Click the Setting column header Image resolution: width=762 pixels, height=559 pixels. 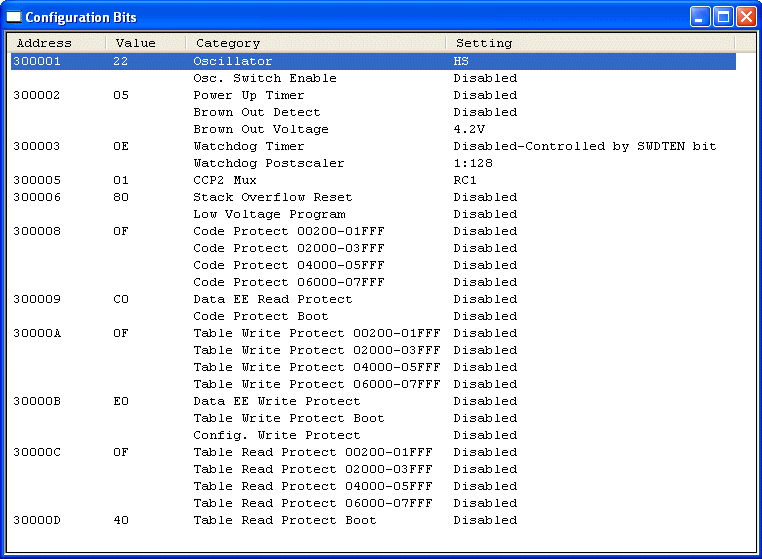[590, 43]
